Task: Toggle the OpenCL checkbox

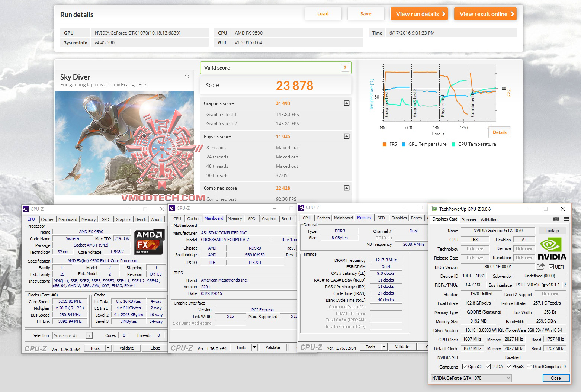Action: pyautogui.click(x=465, y=367)
